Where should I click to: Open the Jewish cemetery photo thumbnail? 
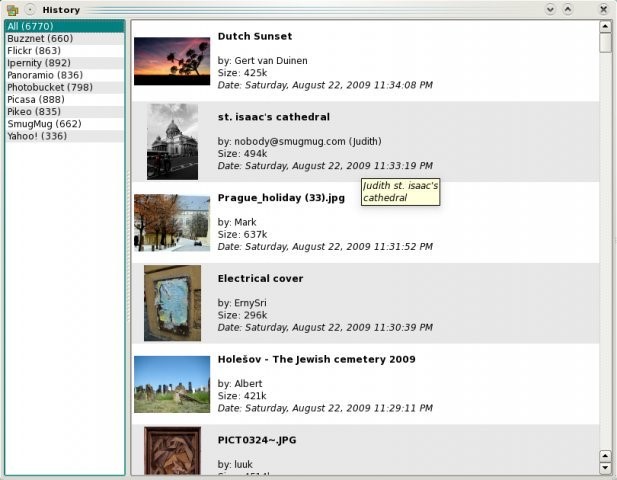tap(171, 384)
